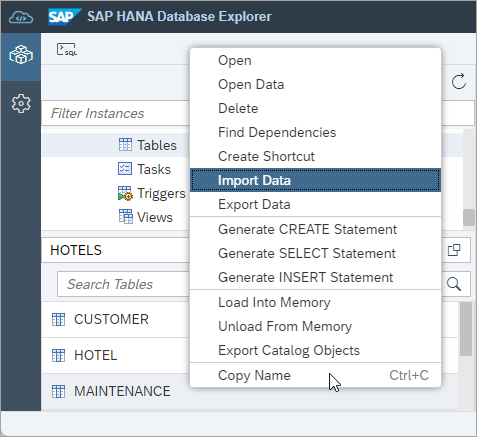Click the Tables catalog icon
The height and width of the screenshot is (437, 477).
point(125,145)
